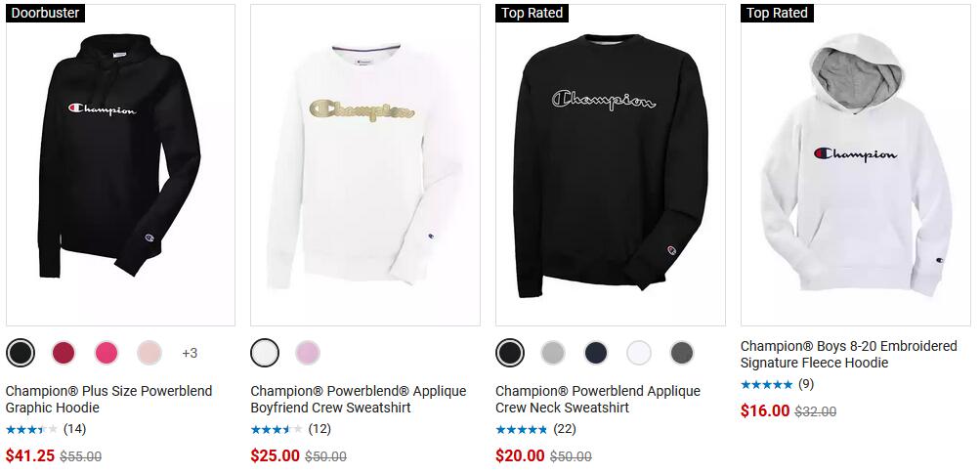Open the black Crew Neck Sweatshirt image
Screen dimensions: 980x474
point(611,165)
